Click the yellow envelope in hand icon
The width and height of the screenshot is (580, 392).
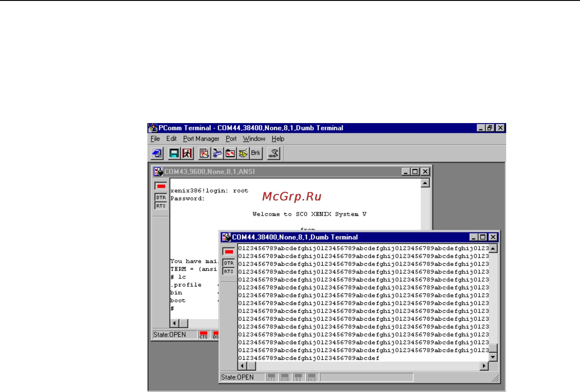[243, 153]
